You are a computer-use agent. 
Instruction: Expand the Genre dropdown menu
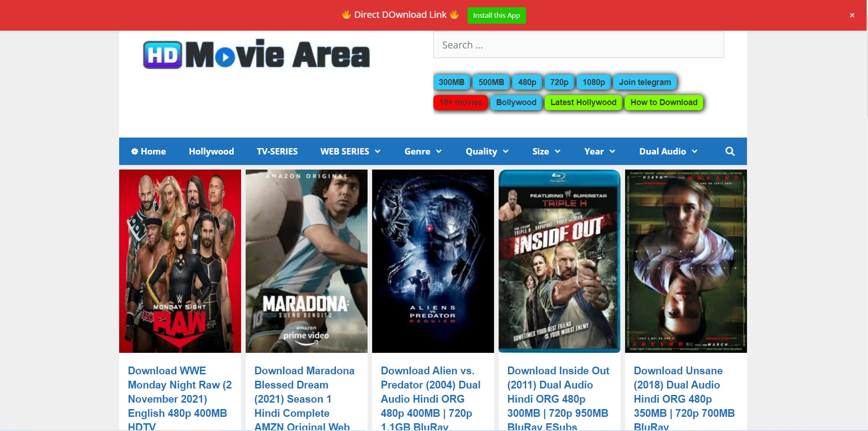pos(423,151)
